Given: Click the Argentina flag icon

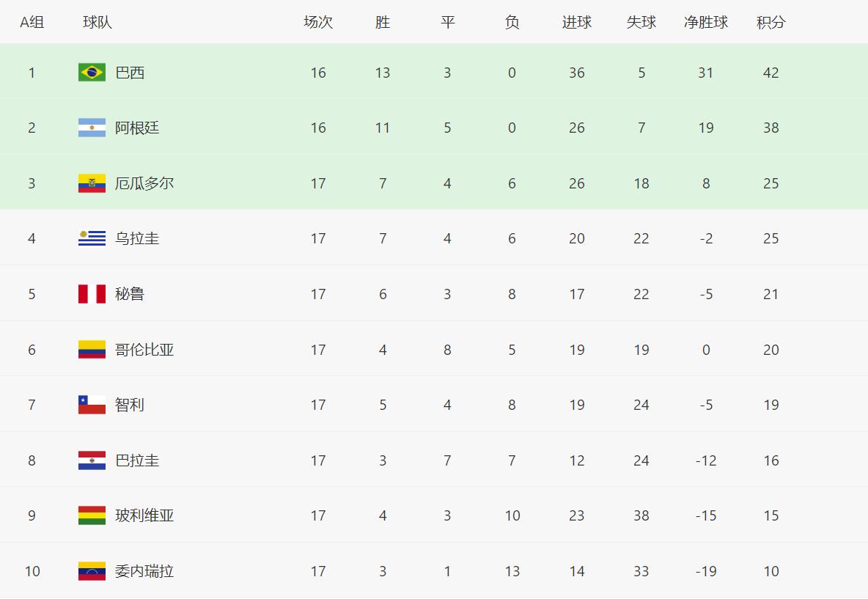Looking at the screenshot, I should coord(92,128).
